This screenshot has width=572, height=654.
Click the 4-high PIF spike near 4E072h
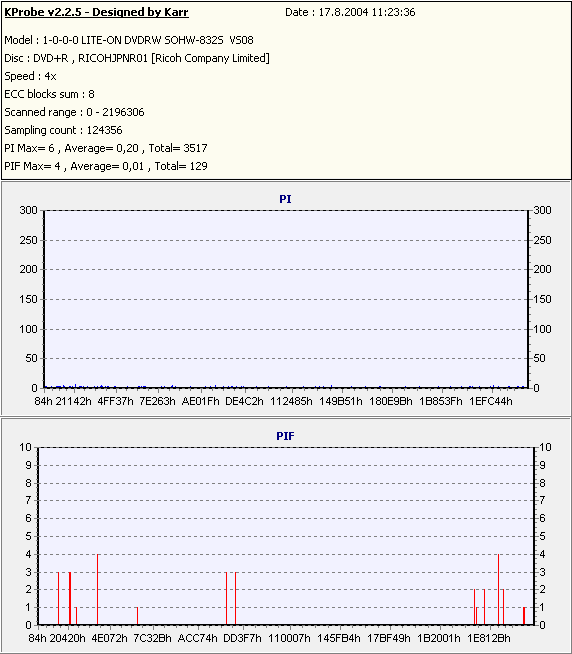click(97, 589)
